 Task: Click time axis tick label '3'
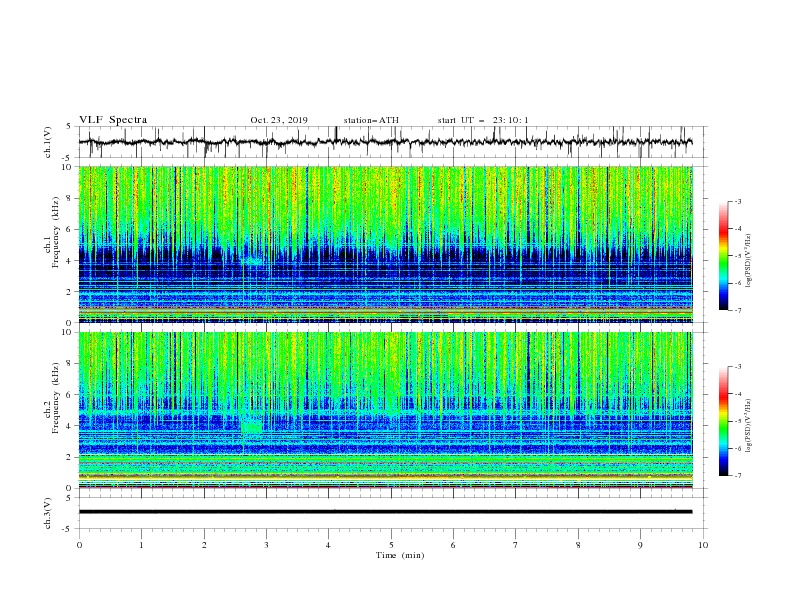(x=266, y=545)
